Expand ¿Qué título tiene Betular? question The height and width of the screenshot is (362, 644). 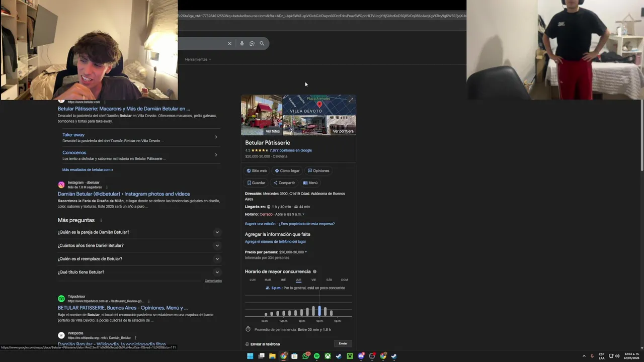[139, 272]
